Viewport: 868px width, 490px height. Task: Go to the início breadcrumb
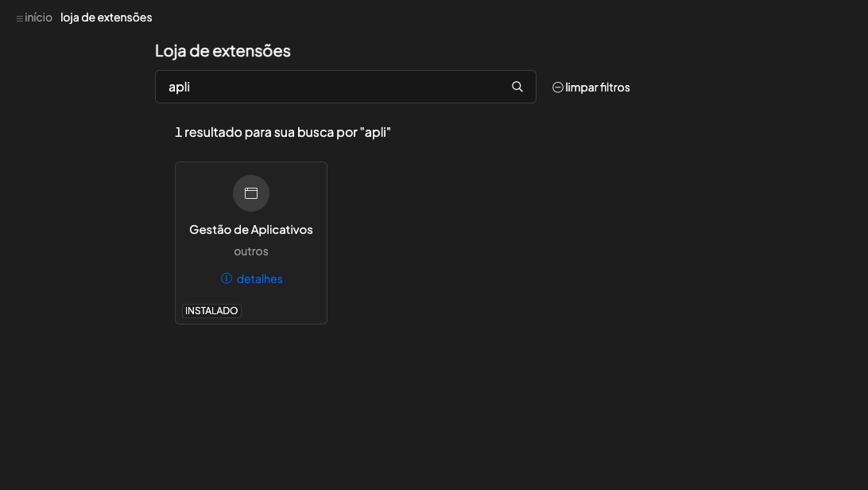tap(38, 17)
